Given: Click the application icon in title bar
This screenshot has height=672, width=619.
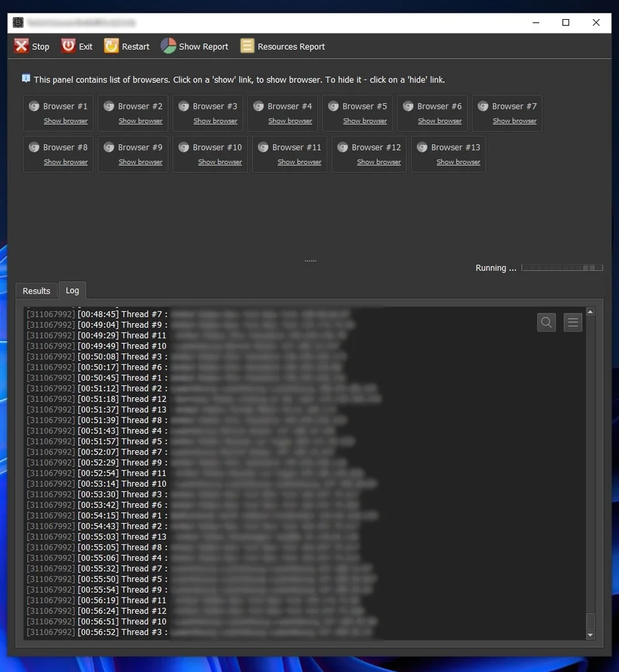Looking at the screenshot, I should pyautogui.click(x=18, y=22).
